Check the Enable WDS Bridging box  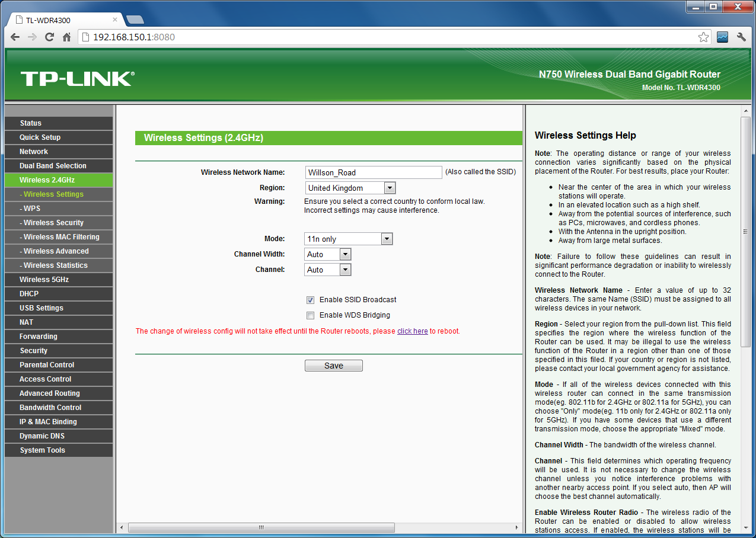tap(310, 315)
